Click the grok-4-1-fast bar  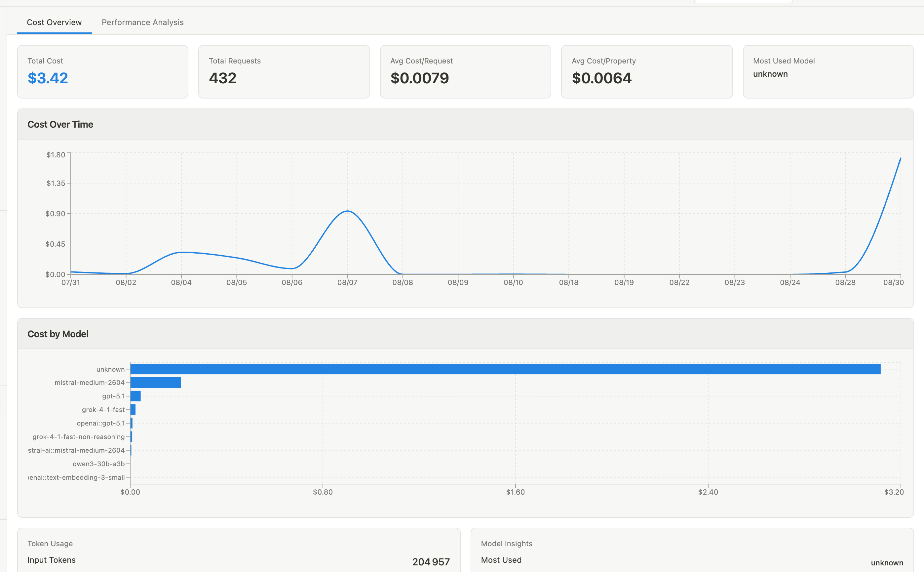(x=133, y=409)
